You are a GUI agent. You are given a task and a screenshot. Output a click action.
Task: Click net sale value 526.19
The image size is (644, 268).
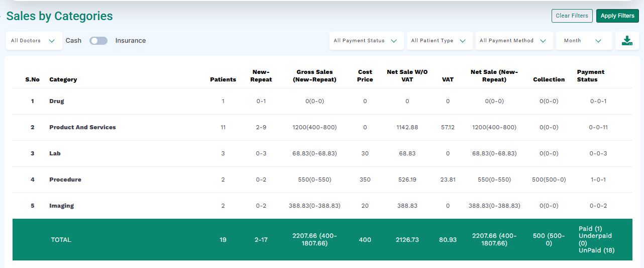pos(407,180)
